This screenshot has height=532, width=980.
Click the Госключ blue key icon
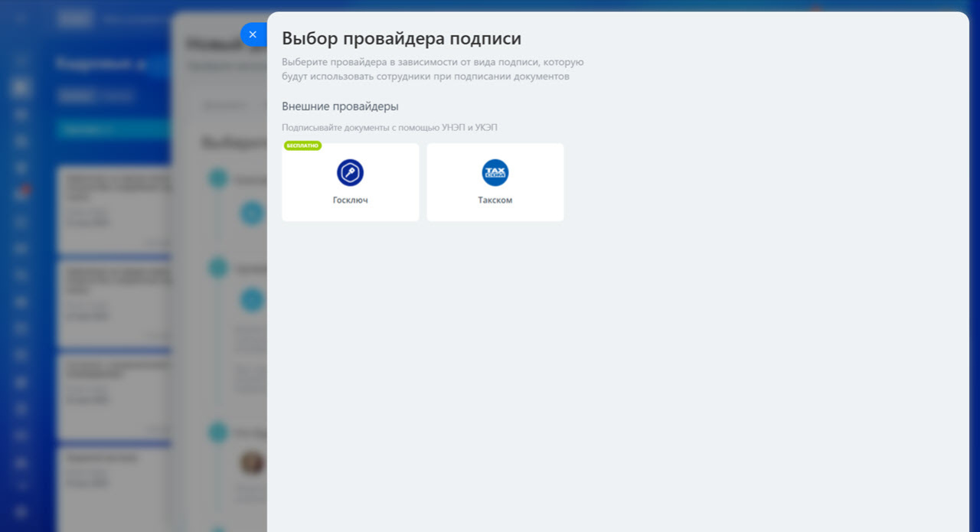[x=351, y=172]
